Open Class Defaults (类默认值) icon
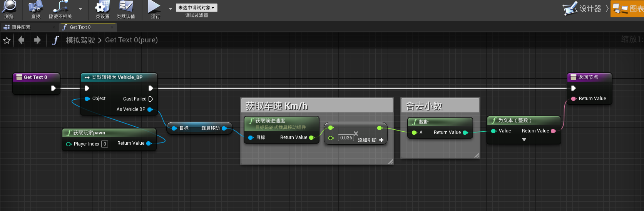The image size is (644, 211). [x=126, y=6]
